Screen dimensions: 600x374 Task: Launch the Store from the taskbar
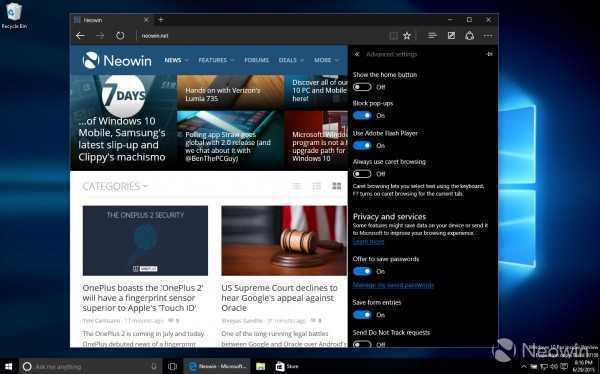tap(287, 366)
